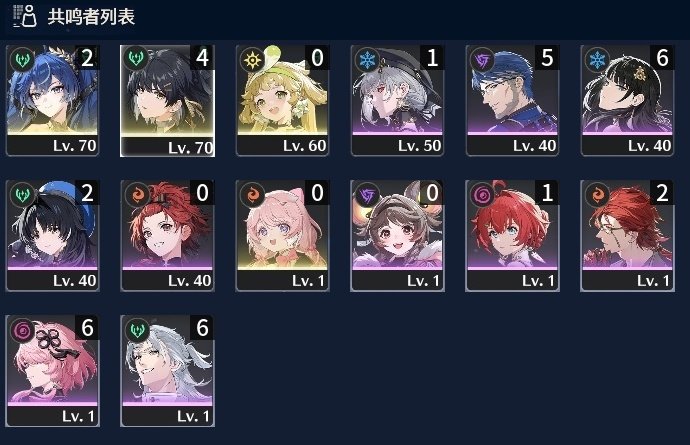The width and height of the screenshot is (690, 445).
Task: Select the red-haired Lv. 40 character with ponytail
Action: [167, 235]
